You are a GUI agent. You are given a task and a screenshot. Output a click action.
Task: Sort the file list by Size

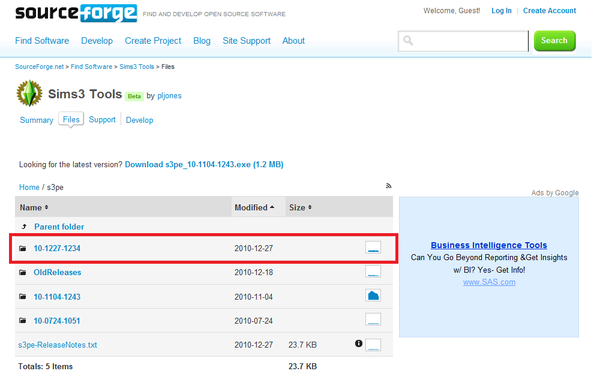(x=300, y=208)
